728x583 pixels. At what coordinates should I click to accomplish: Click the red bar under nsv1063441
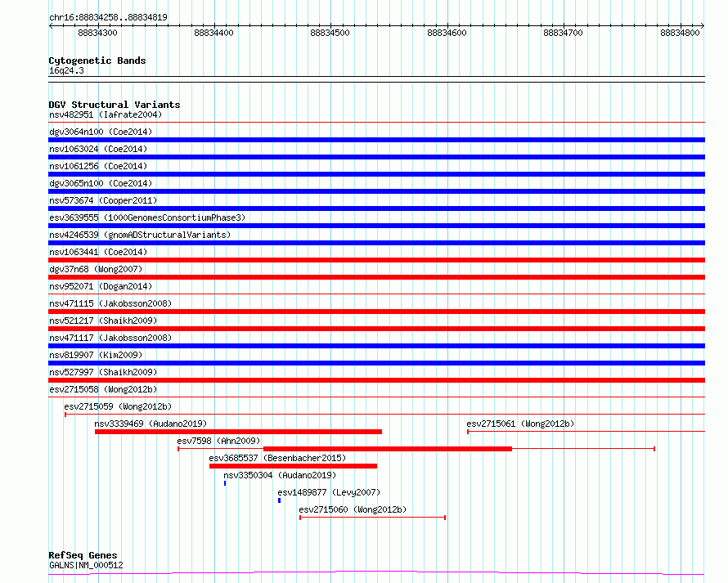[376, 260]
